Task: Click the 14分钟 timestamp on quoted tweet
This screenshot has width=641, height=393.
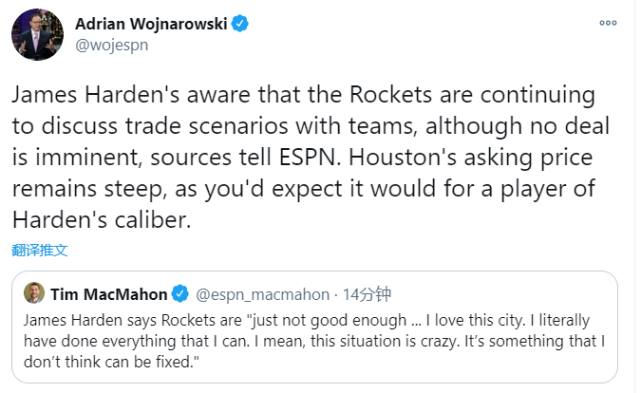Action: coord(367,294)
